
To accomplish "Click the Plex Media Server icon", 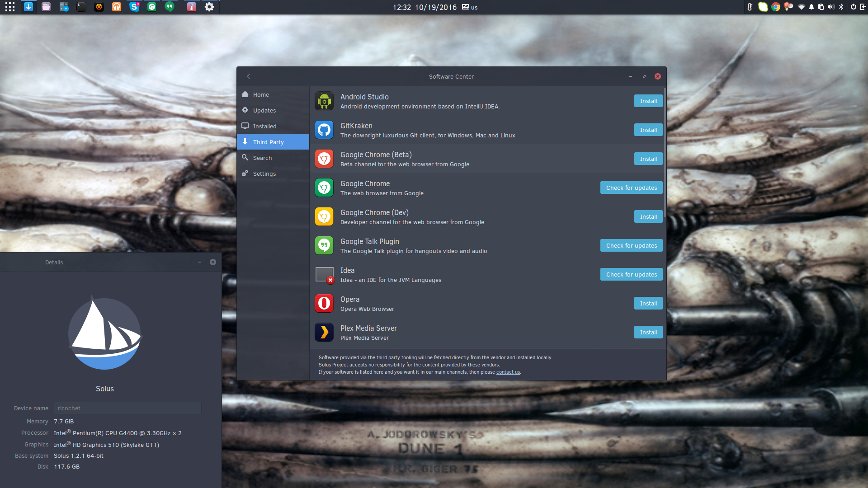I will pyautogui.click(x=324, y=333).
